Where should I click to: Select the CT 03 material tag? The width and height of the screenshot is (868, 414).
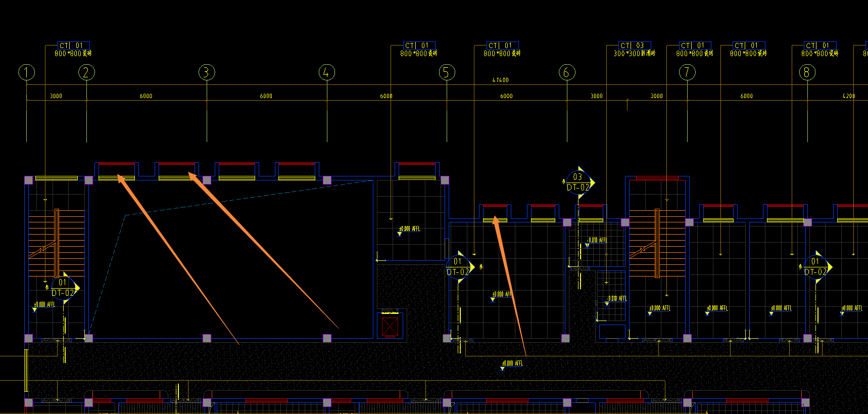(635, 45)
